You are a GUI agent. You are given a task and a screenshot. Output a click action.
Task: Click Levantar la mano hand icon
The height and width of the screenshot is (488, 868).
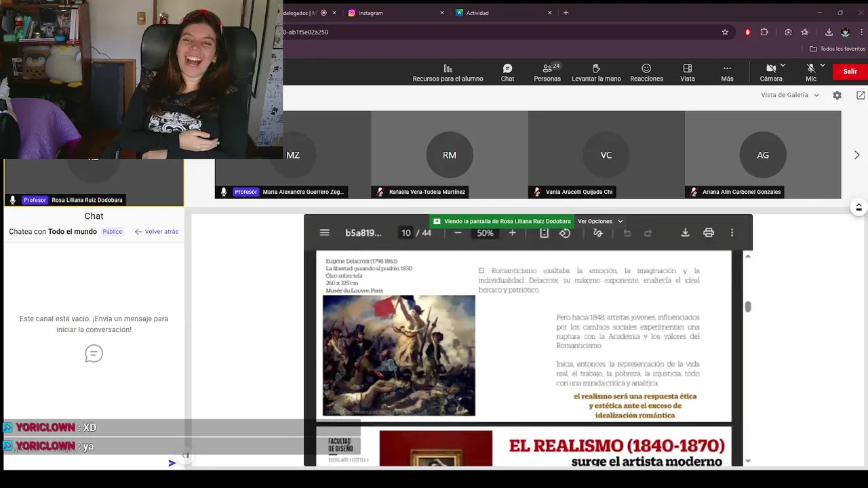point(596,73)
